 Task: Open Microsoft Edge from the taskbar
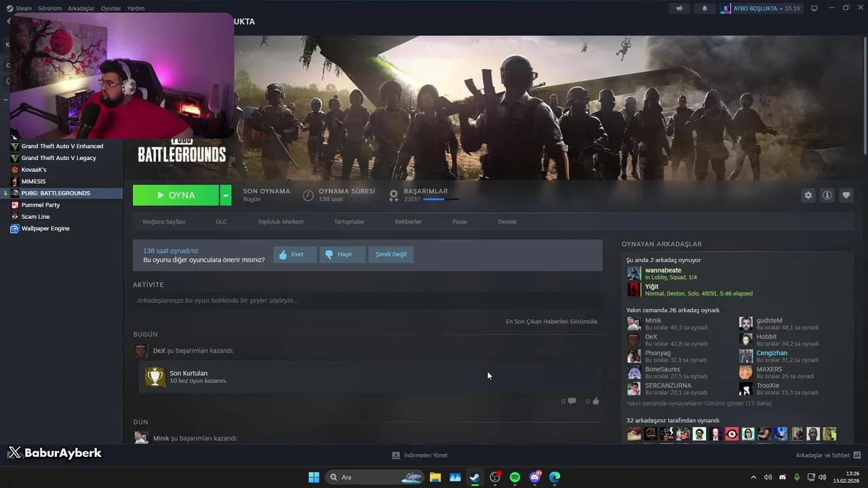555,477
